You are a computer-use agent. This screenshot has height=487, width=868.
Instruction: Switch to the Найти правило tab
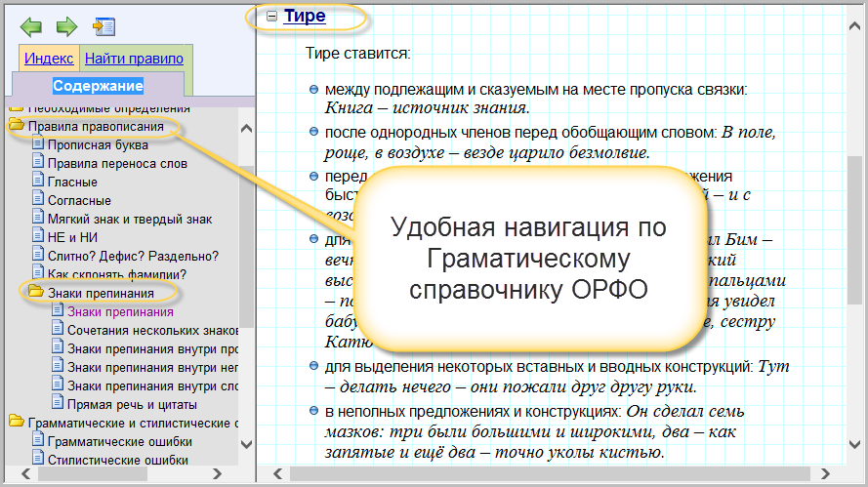coord(134,59)
